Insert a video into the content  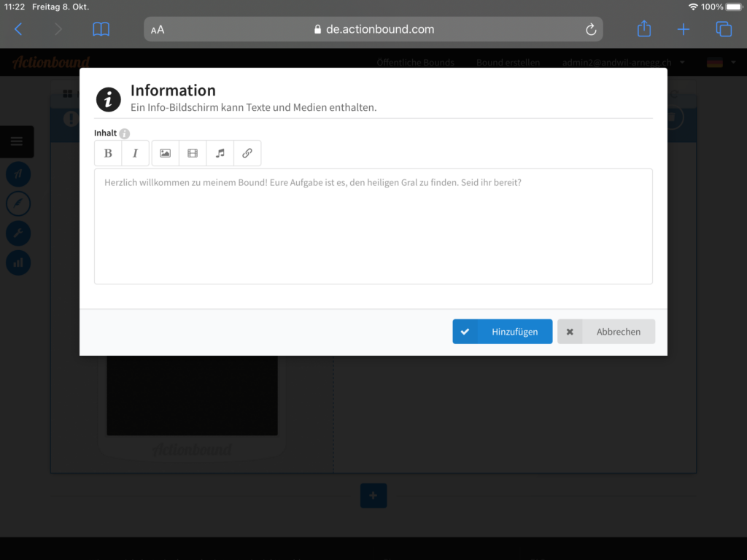193,153
